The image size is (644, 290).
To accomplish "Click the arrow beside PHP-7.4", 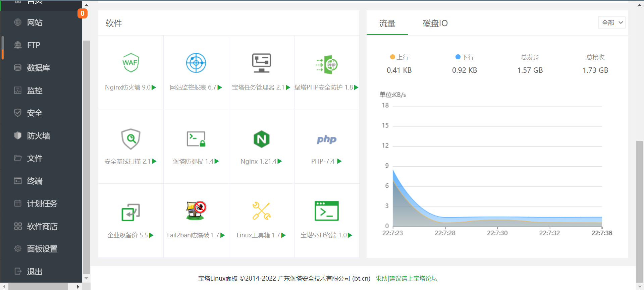I will 339,161.
